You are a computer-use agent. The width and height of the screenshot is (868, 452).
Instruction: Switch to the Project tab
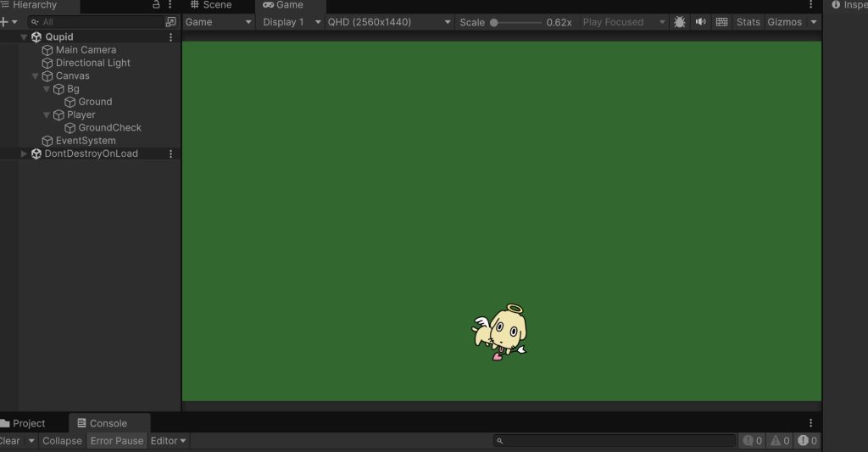[x=24, y=423]
